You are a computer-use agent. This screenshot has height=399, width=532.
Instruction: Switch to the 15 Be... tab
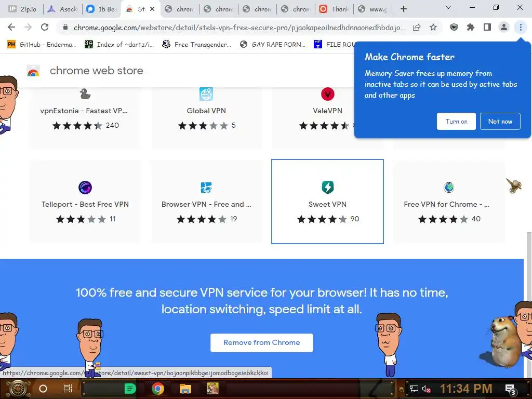(x=101, y=9)
